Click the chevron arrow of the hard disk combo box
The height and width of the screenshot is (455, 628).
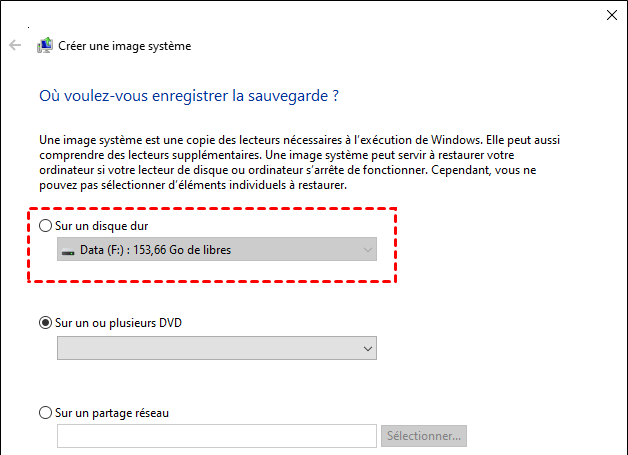tap(368, 249)
